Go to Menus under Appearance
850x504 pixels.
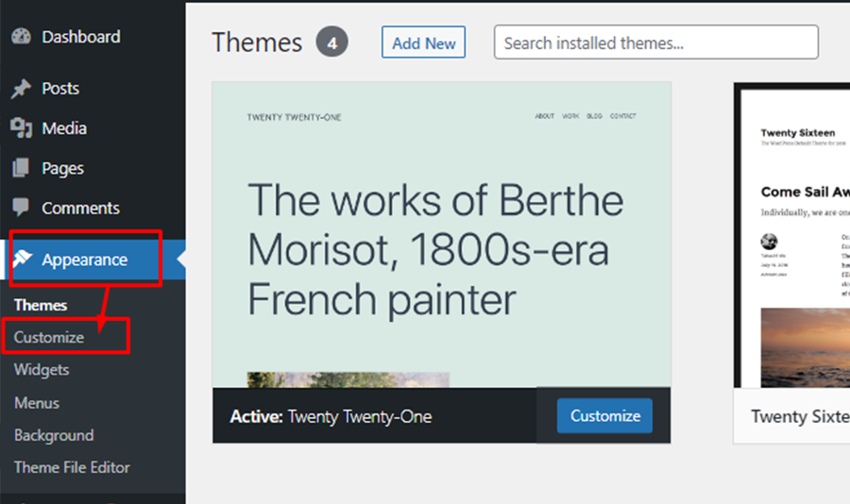(x=37, y=403)
